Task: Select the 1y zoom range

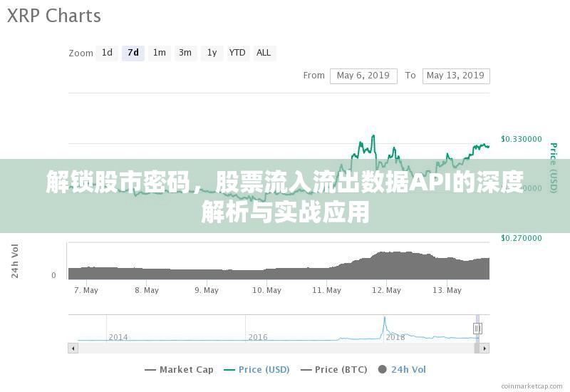Action: [212, 53]
